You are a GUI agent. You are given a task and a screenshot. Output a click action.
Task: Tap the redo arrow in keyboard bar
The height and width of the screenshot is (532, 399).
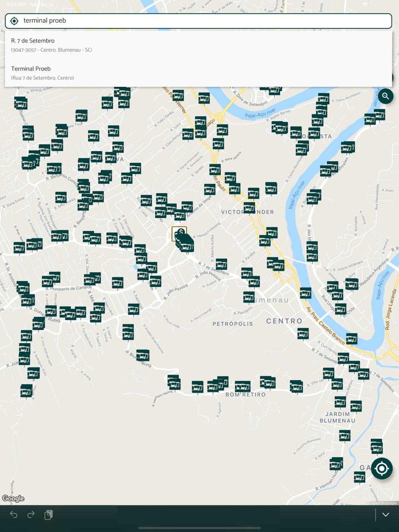[31, 514]
